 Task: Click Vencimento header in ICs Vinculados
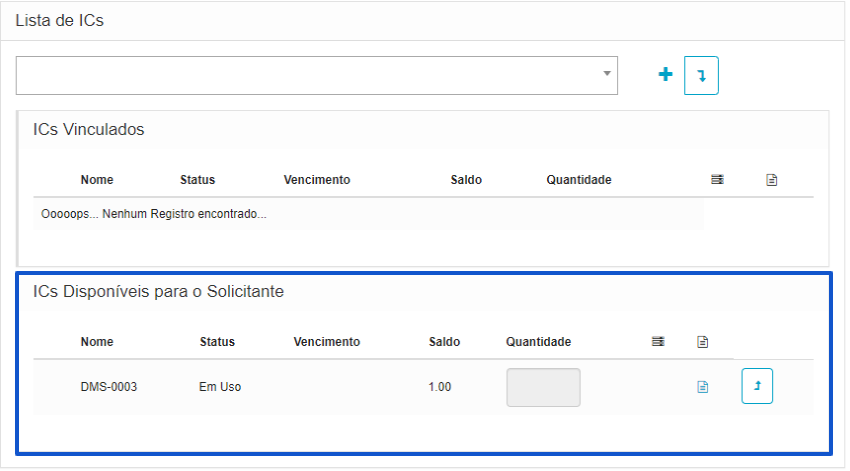(x=317, y=180)
